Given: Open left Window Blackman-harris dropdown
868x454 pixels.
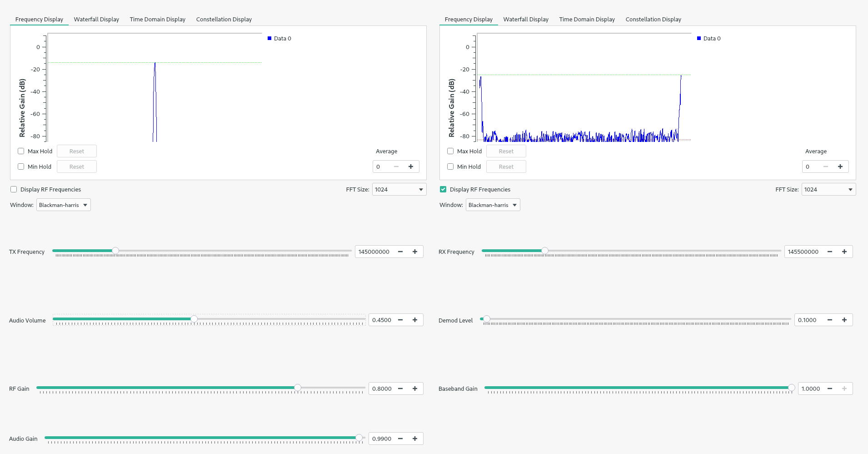Looking at the screenshot, I should pos(64,205).
